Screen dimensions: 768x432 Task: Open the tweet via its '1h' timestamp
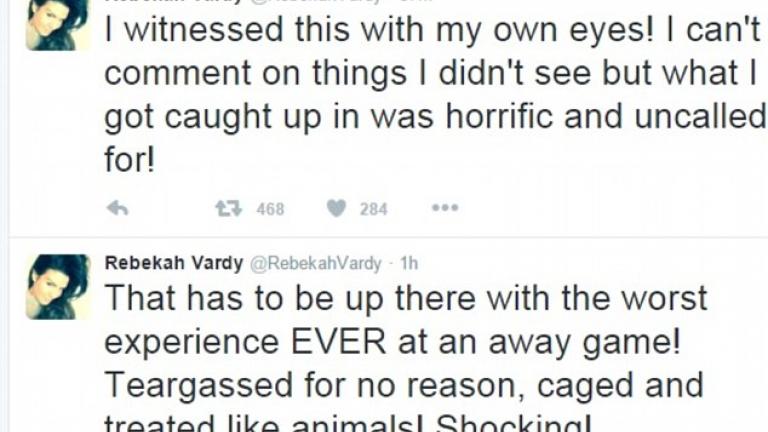pyautogui.click(x=409, y=264)
